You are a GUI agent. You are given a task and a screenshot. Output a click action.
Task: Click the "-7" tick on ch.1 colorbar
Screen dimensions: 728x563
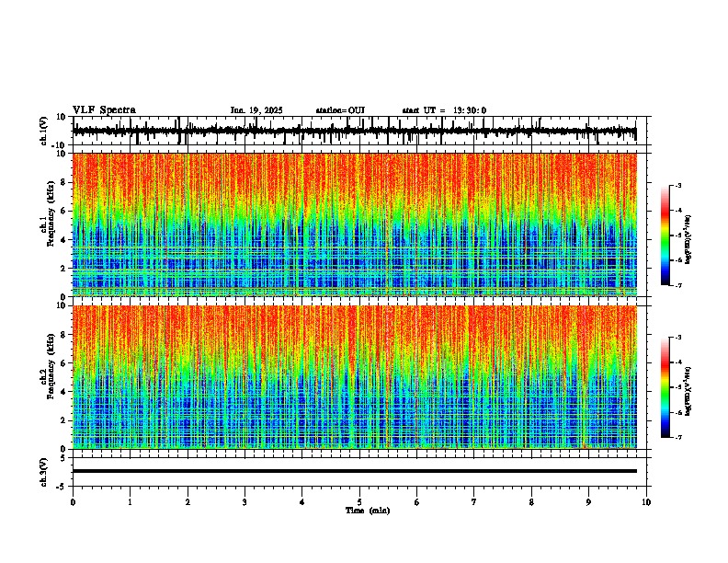coord(678,285)
